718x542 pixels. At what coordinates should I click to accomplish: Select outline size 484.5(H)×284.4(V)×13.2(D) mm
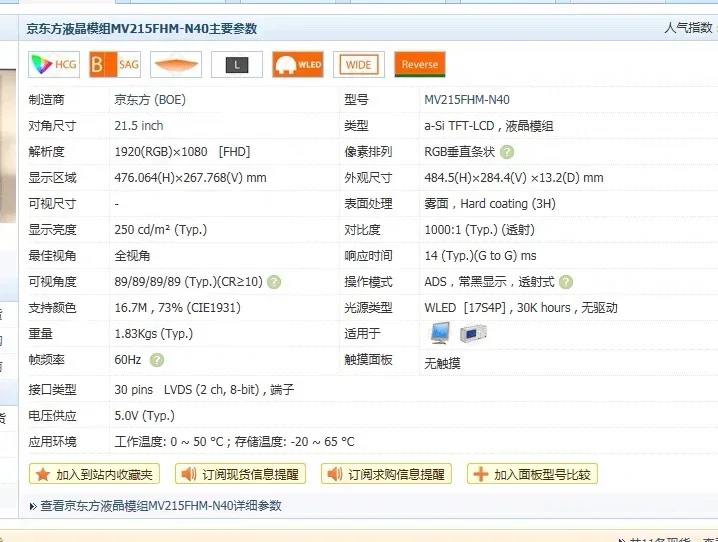coord(514,178)
